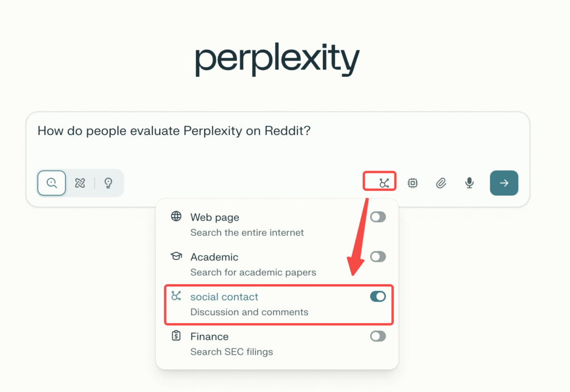Screen dimensions: 570x392
Task: Select the Labs lightbulb mode icon
Action: 109,183
